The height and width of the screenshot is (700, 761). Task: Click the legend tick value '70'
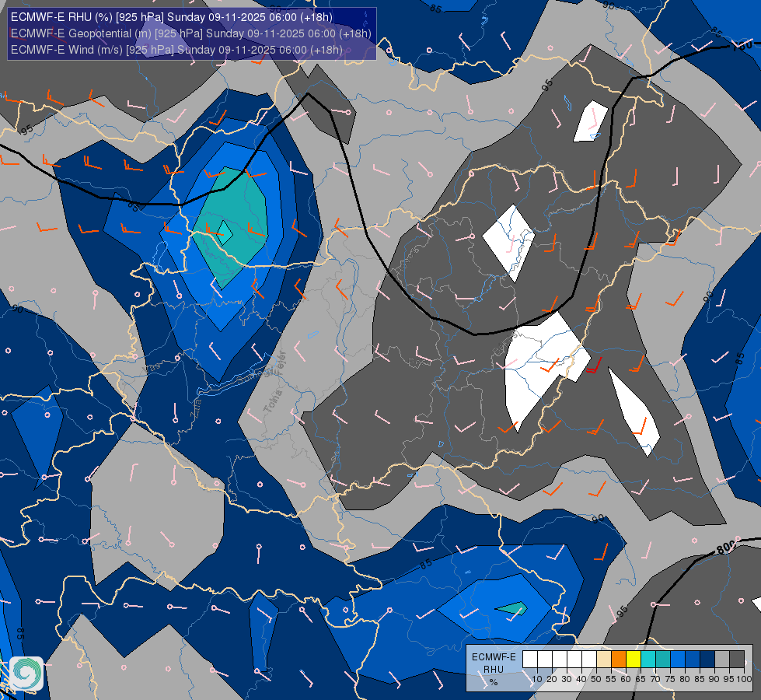(x=656, y=679)
